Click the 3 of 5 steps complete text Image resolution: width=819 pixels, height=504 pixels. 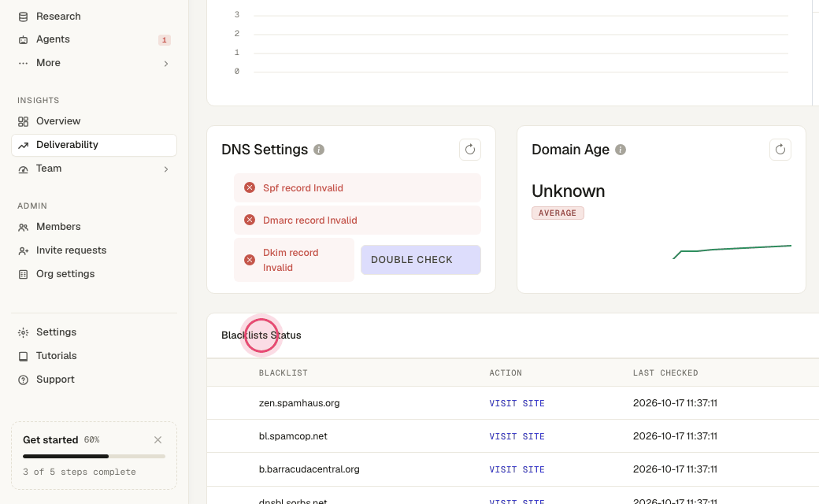tap(80, 472)
